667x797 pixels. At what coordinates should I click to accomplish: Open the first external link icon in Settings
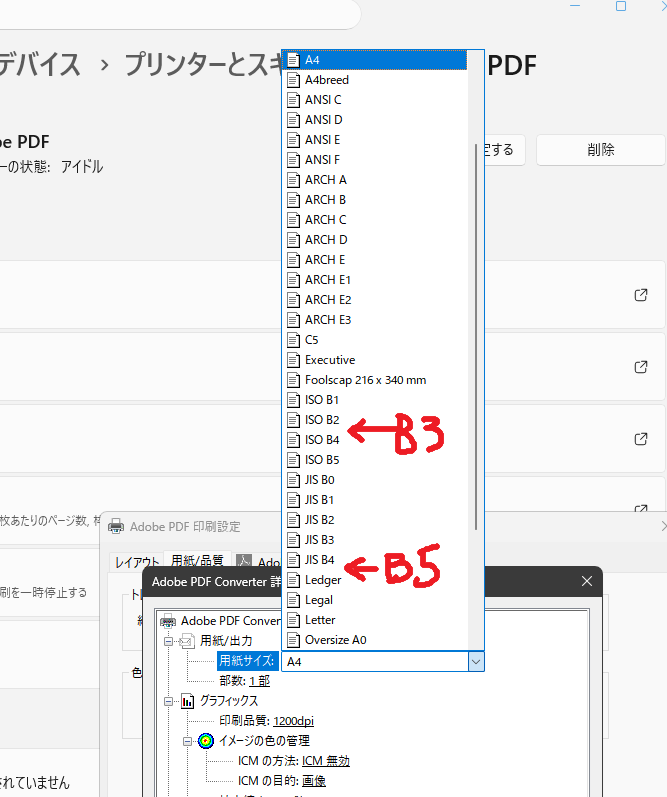pyautogui.click(x=641, y=295)
